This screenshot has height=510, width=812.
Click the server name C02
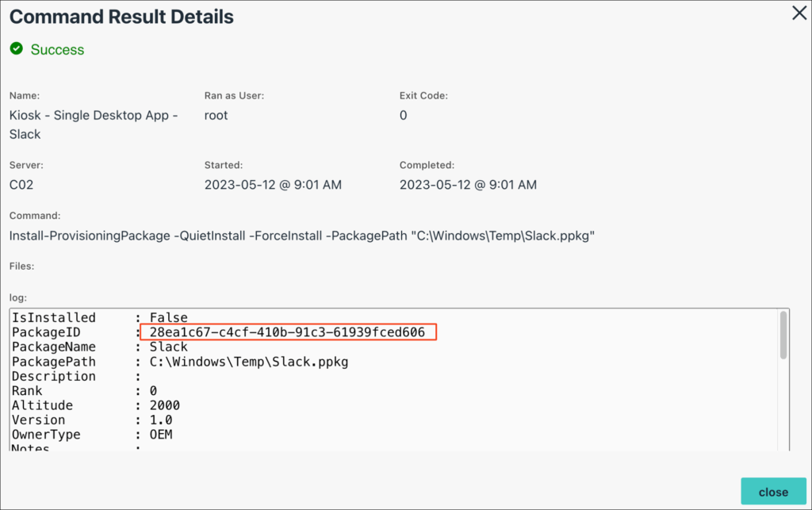[21, 185]
